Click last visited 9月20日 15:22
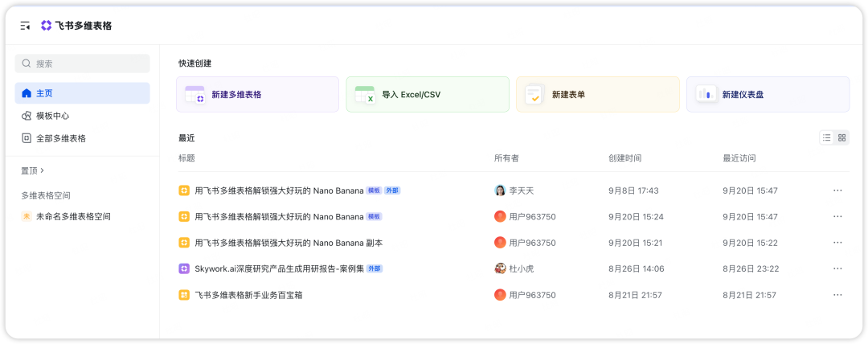Screen dimensions: 868x344 click(750, 243)
